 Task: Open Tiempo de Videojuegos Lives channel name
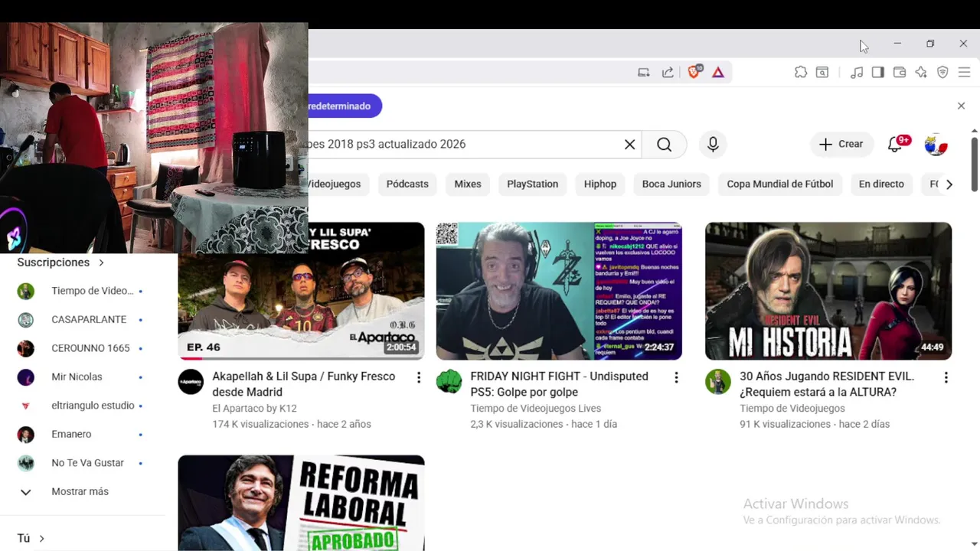pos(535,409)
